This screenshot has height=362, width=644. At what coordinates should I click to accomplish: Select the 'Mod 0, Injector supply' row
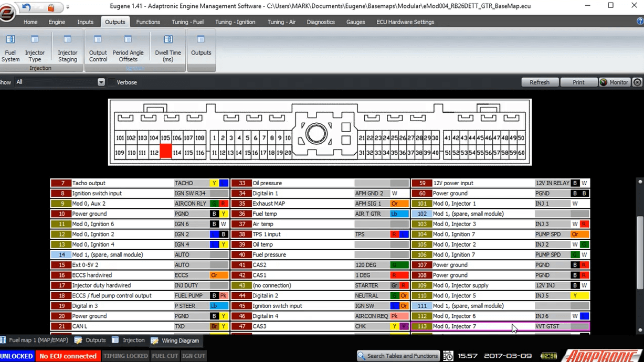coord(501,285)
